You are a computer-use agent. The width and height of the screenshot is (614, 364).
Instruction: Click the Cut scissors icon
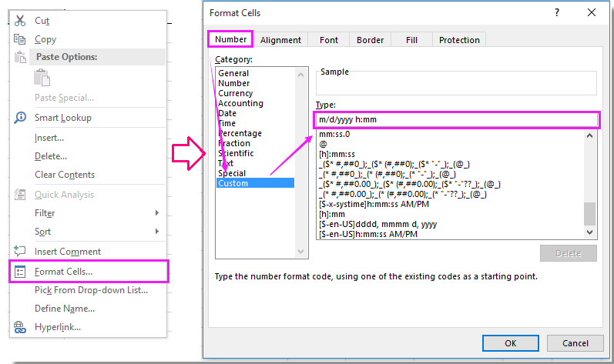pos(20,21)
